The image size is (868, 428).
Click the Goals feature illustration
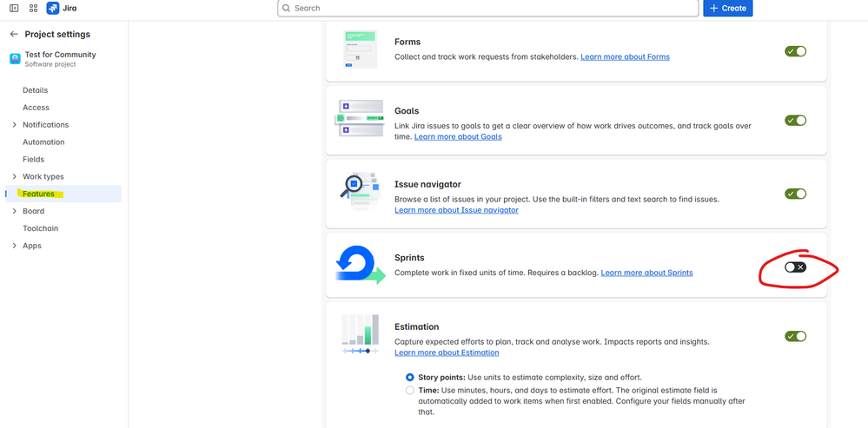359,118
